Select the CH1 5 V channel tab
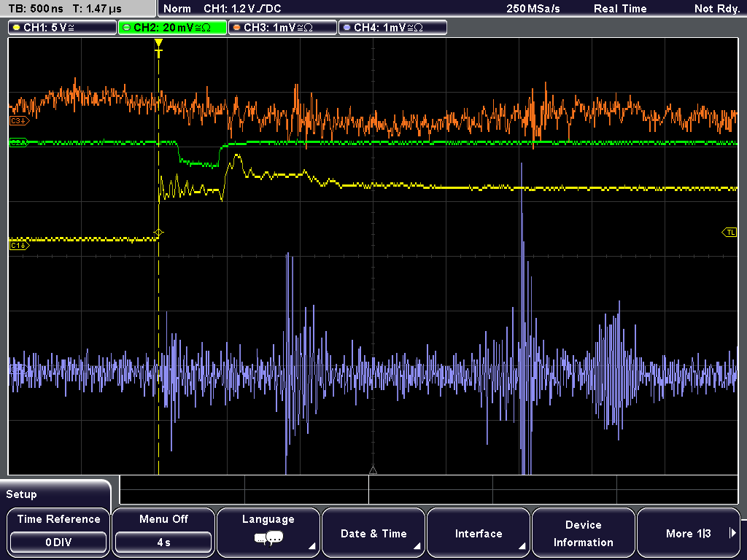 click(63, 28)
